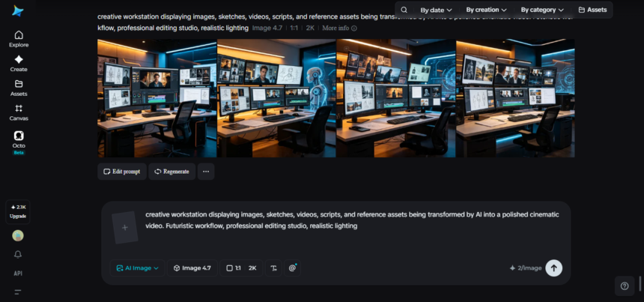Expand the By category filter dropdown

(542, 10)
